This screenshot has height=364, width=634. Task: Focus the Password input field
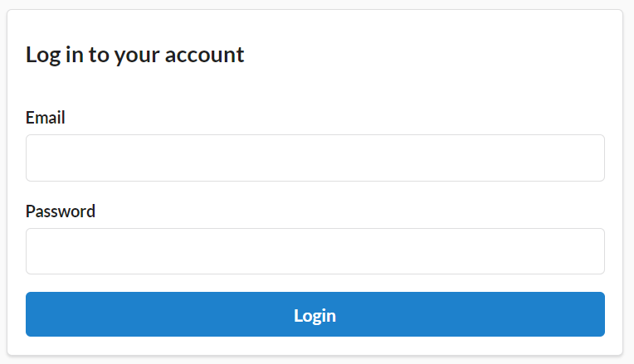coord(315,251)
